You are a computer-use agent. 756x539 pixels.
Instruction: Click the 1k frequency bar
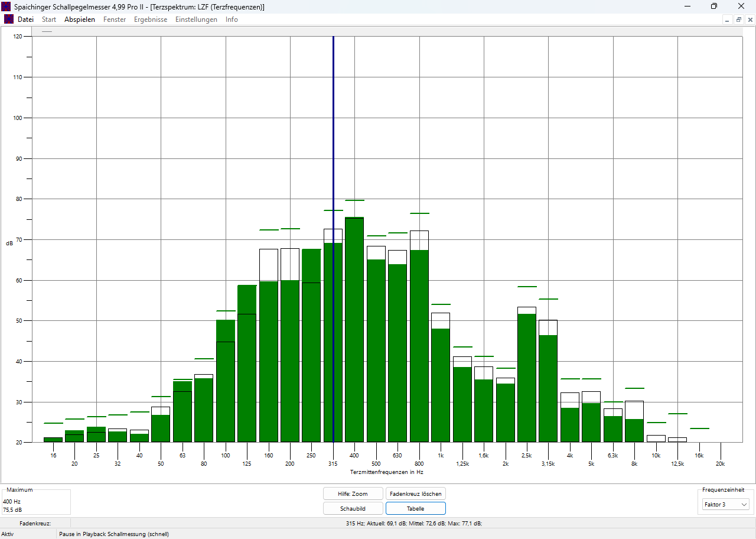click(x=441, y=384)
